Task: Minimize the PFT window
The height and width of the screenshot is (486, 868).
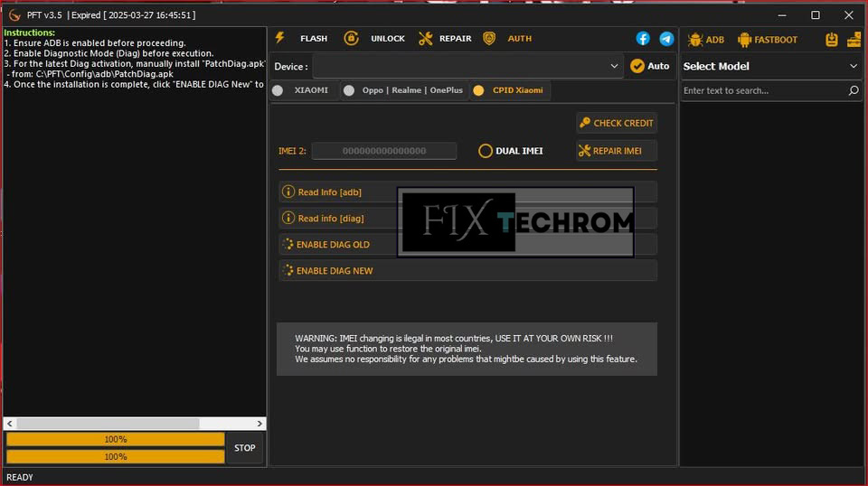Action: [x=781, y=15]
